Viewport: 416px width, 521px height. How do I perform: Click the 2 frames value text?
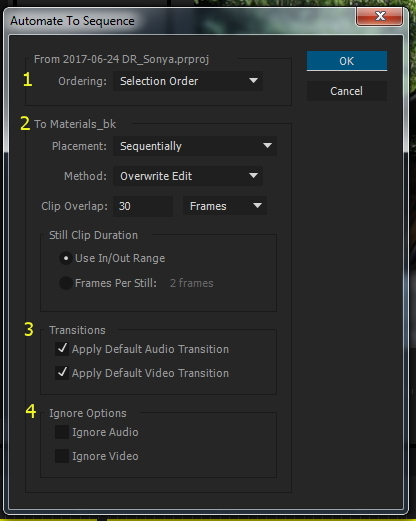pyautogui.click(x=192, y=283)
